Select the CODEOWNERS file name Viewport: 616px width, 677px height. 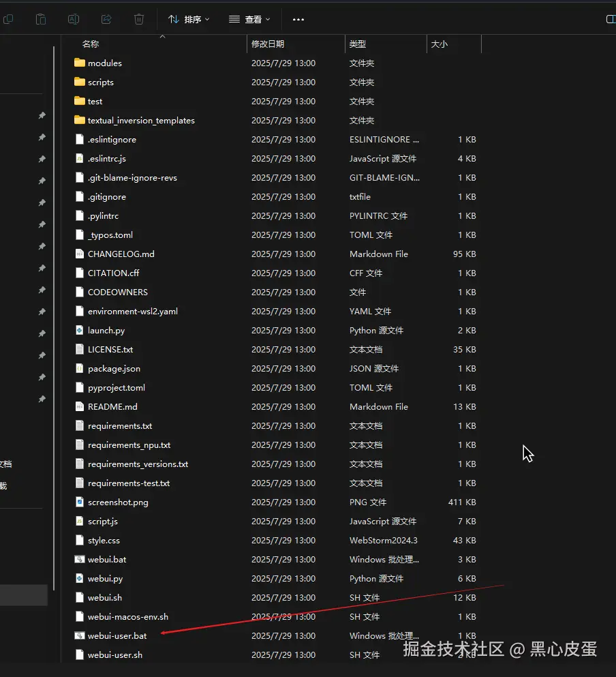[x=117, y=292]
